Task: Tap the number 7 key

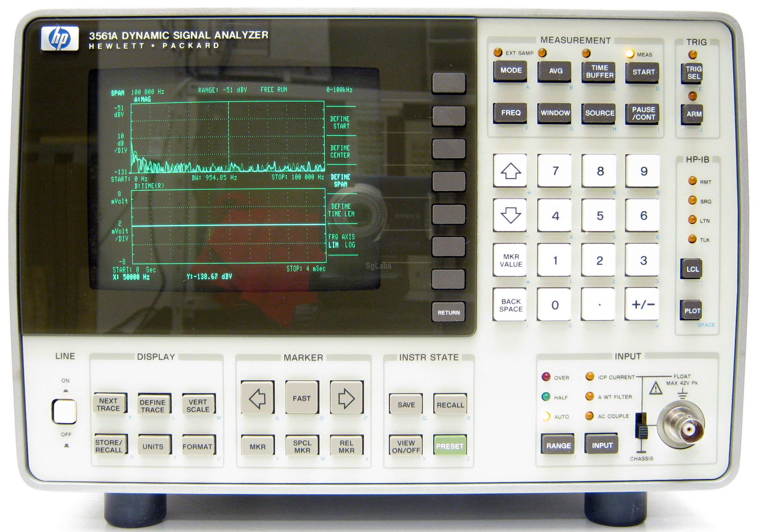Action: (x=555, y=171)
